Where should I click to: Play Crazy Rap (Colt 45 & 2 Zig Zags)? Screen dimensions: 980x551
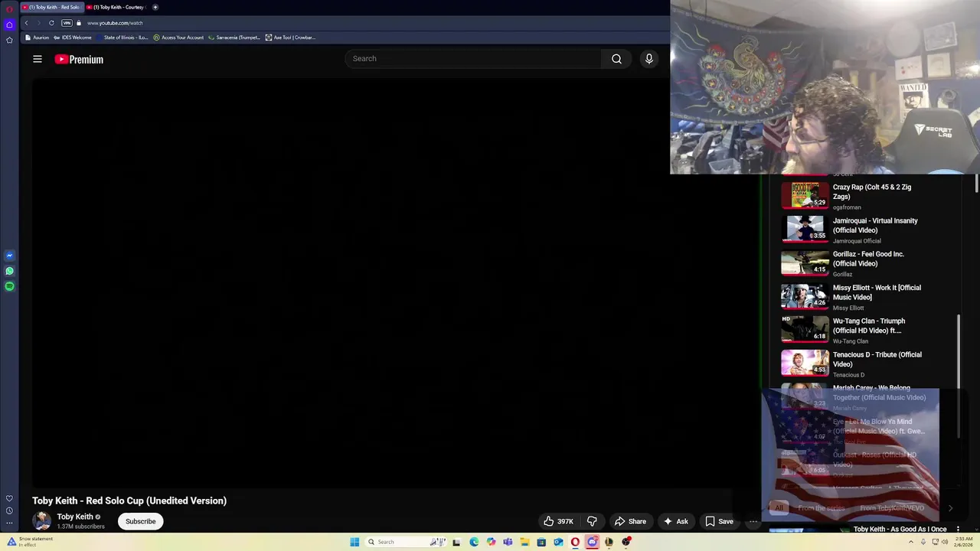coord(857,196)
